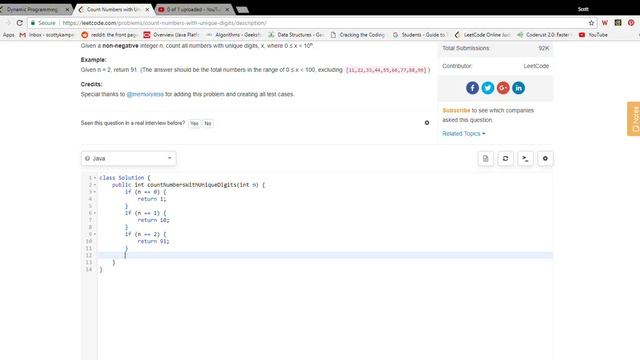Click the document icon above code editor
This screenshot has width=640, height=360.
click(485, 158)
